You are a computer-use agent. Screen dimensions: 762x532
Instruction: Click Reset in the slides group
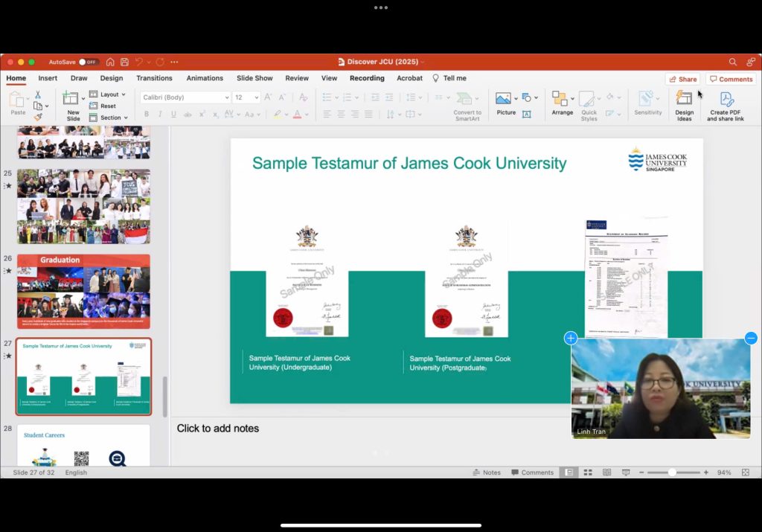pos(103,106)
